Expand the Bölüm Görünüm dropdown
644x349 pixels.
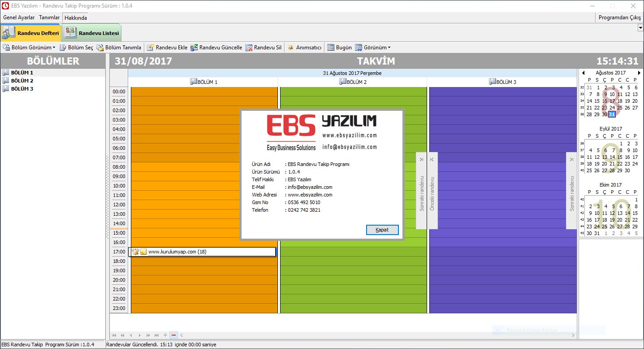pos(54,48)
